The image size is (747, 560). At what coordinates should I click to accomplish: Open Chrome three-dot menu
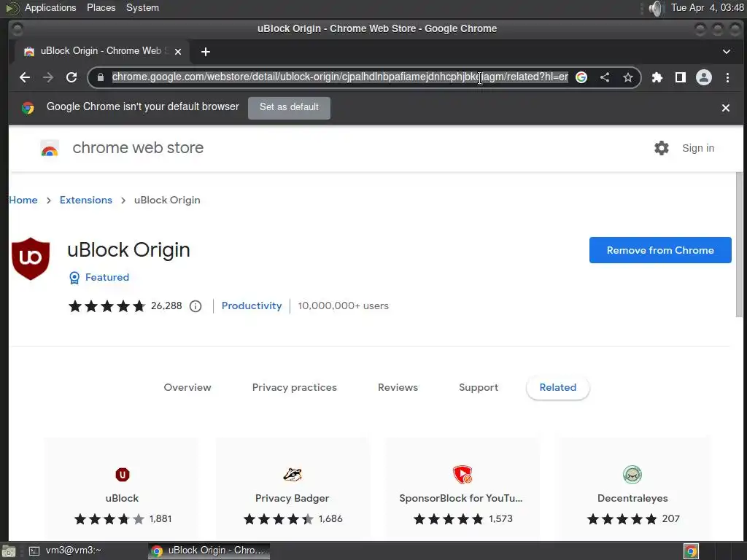pos(727,77)
